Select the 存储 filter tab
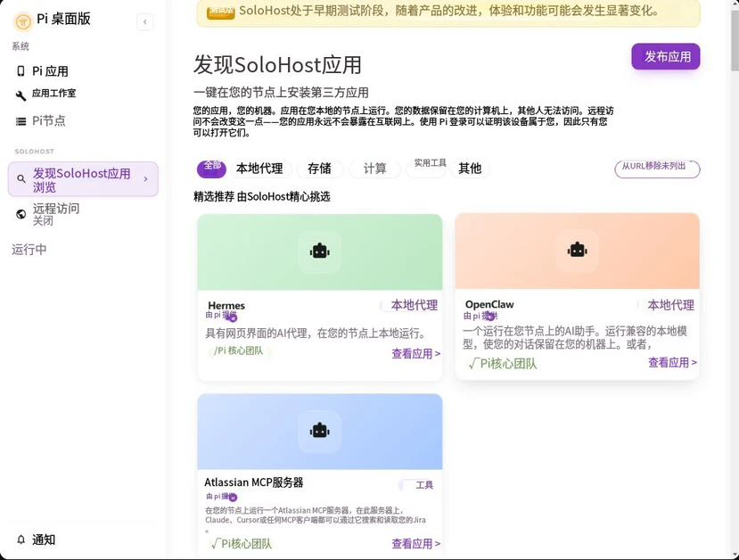Screen dimensions: 739x560 [319, 169]
